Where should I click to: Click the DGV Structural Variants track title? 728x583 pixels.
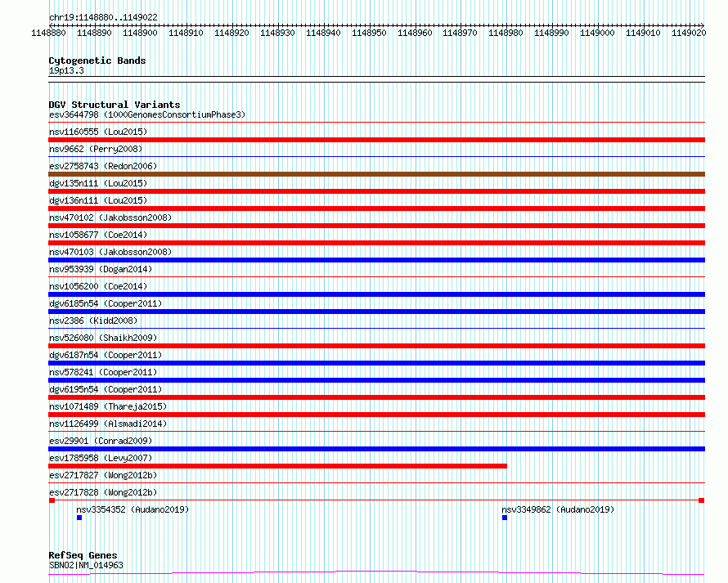115,105
